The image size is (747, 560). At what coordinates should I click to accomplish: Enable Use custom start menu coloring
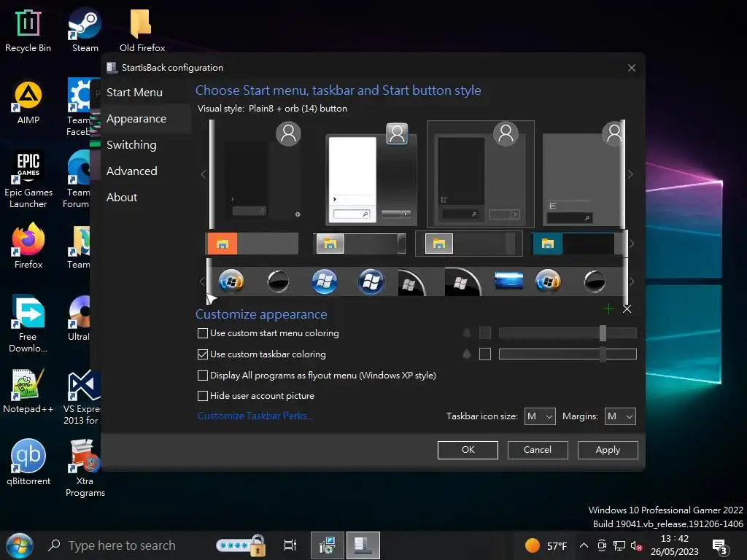click(203, 333)
